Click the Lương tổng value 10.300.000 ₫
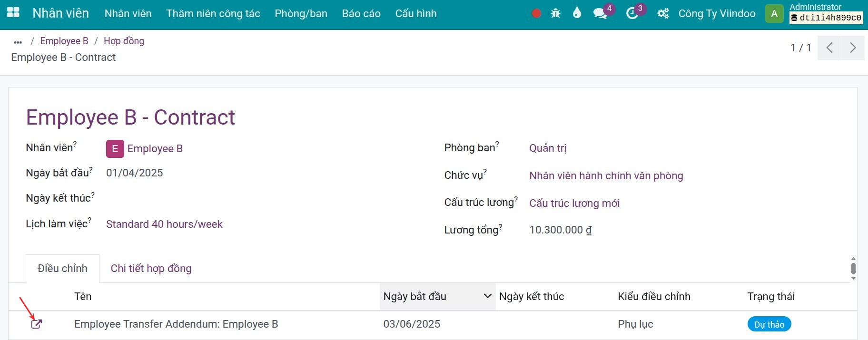Viewport: 868px width, 340px height. [560, 230]
